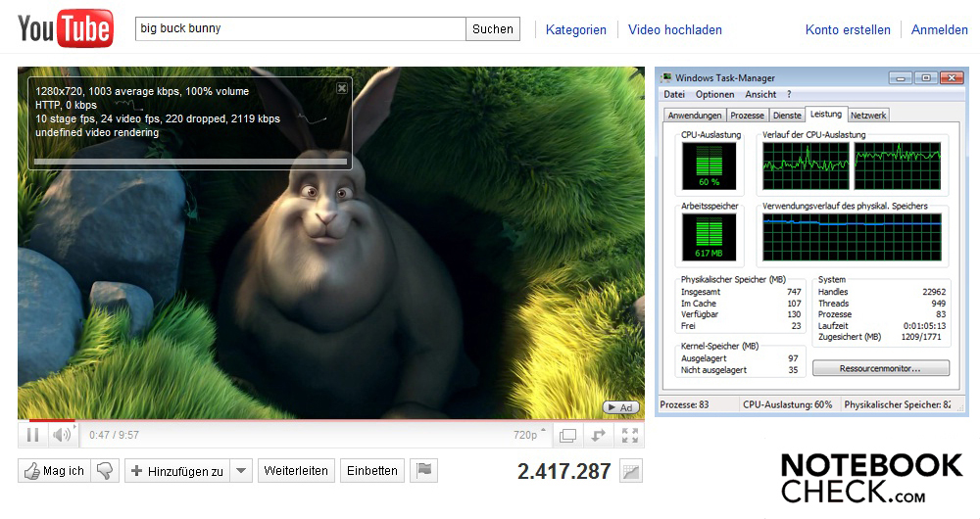The height and width of the screenshot is (519, 980).
Task: Open the Video hochladen link
Action: pyautogui.click(x=675, y=30)
